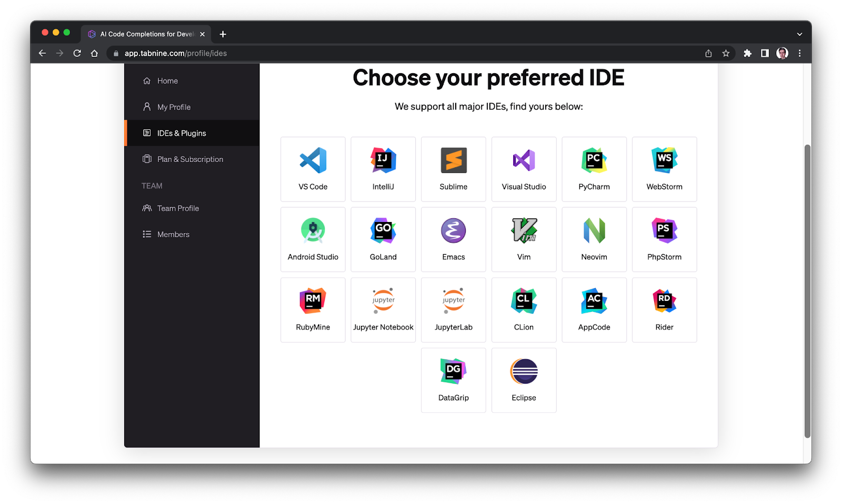Viewport: 842px width, 504px height.
Task: Choose the Eclipse icon
Action: [x=524, y=371]
